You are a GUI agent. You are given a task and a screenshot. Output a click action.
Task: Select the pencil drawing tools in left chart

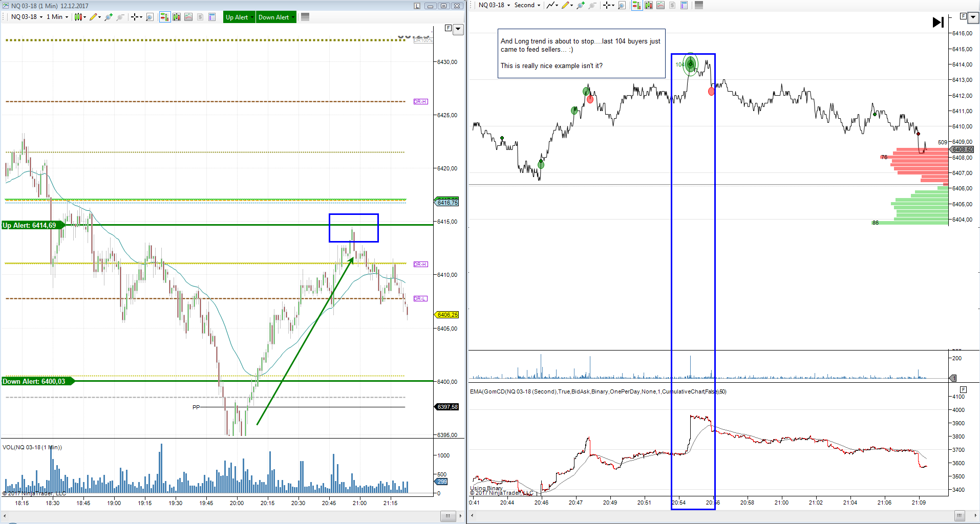(93, 17)
